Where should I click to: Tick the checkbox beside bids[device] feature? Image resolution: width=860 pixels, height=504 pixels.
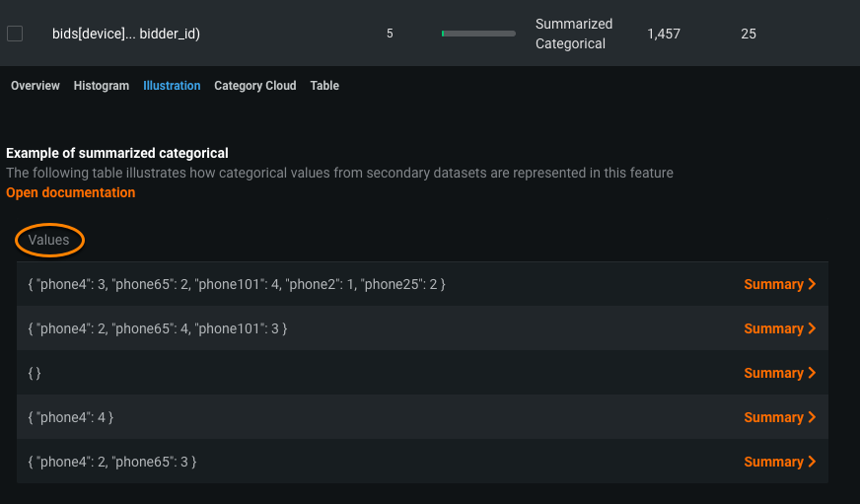pyautogui.click(x=15, y=34)
